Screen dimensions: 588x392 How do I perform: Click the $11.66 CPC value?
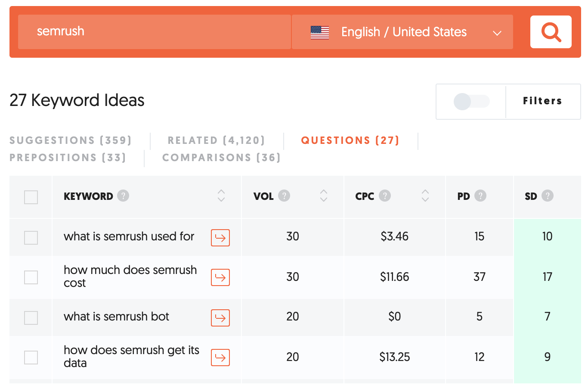(x=395, y=277)
